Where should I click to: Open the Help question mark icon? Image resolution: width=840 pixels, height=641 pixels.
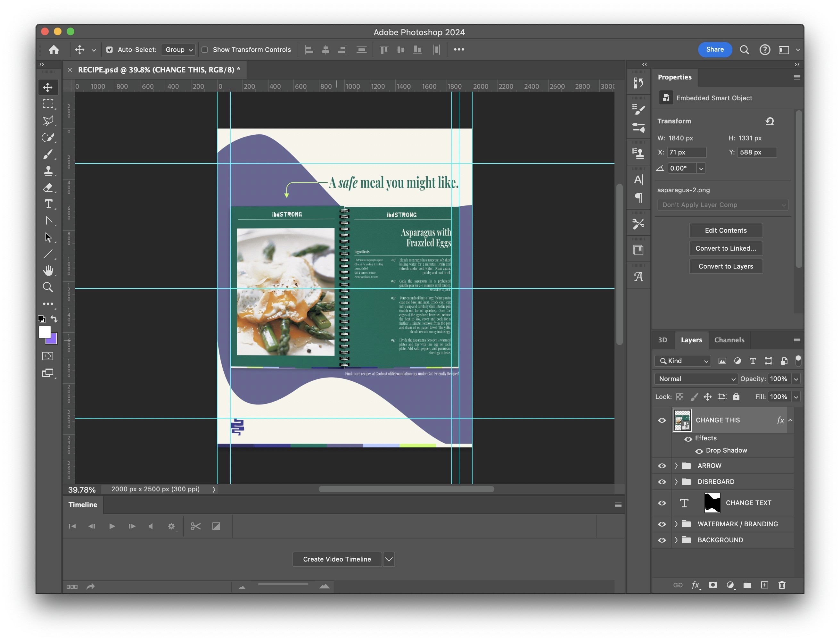click(x=764, y=50)
